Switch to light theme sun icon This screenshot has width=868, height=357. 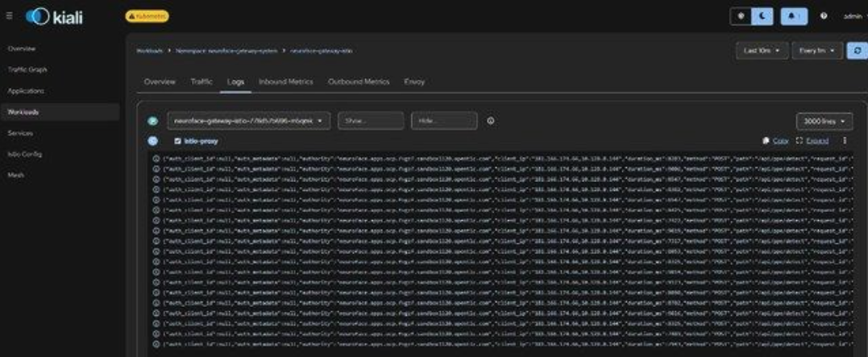(x=741, y=17)
